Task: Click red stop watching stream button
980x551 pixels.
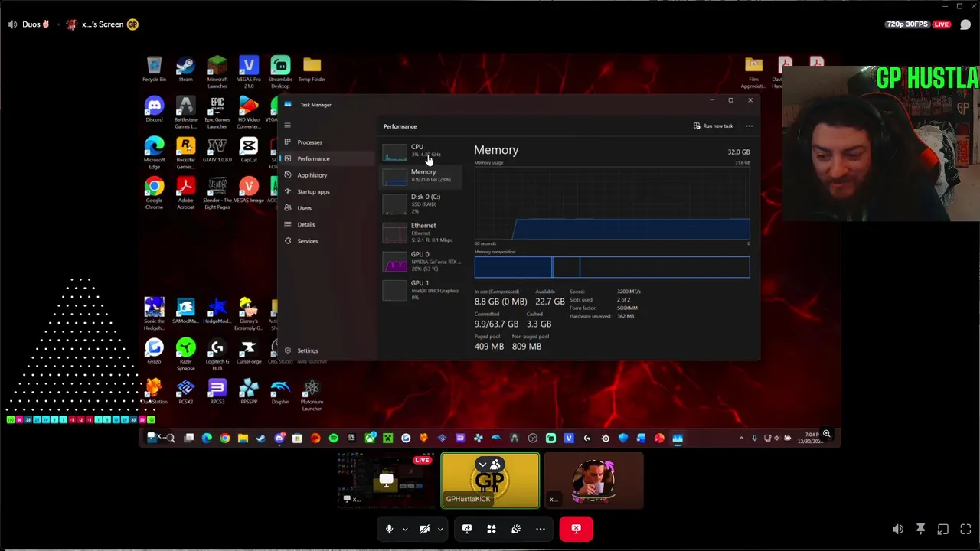Action: (576, 529)
